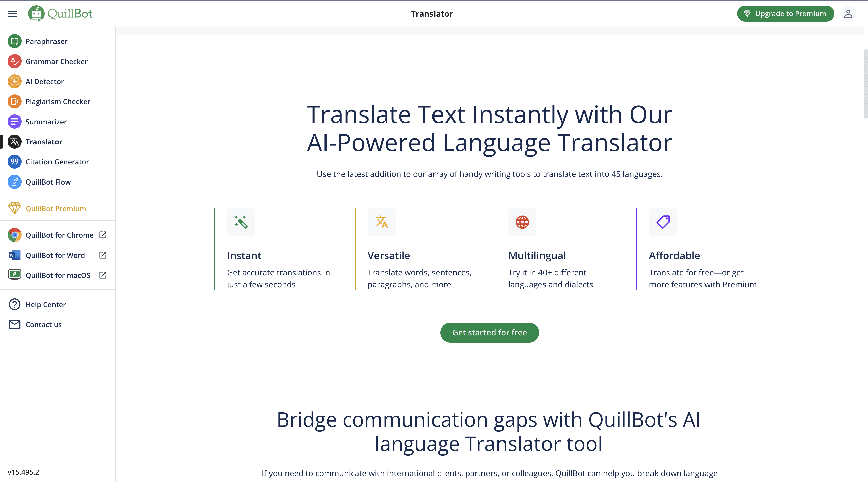Image resolution: width=868 pixels, height=482 pixels.
Task: Click the Versatile heading text
Action: coord(389,255)
